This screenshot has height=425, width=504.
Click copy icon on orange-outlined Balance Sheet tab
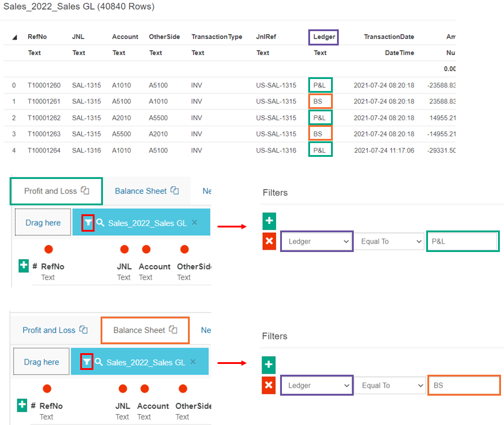(x=173, y=330)
